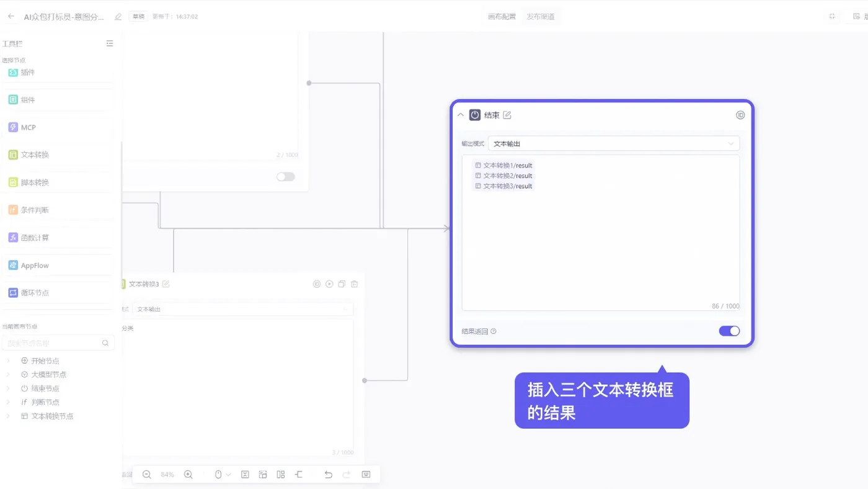Activate the selection frame tool in bottom toolbar
The width and height of the screenshot is (868, 489).
coord(263,474)
